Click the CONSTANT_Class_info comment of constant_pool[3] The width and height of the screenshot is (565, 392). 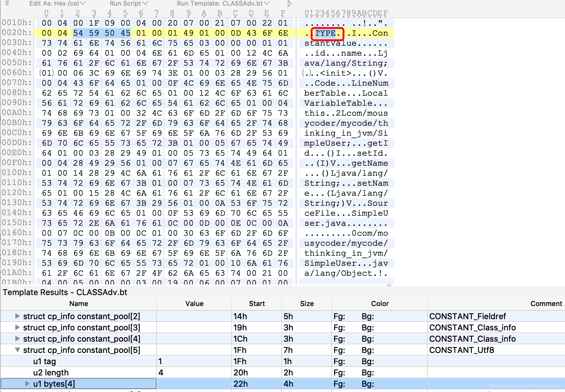(x=472, y=328)
